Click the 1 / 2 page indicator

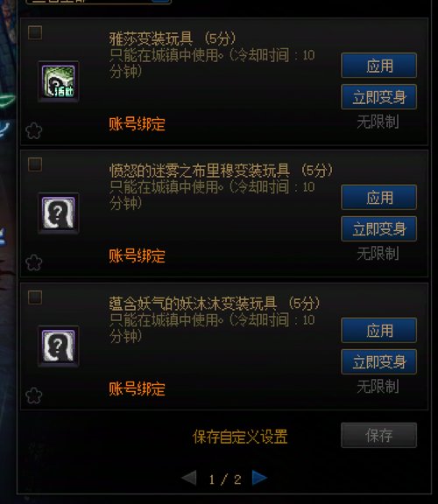click(225, 479)
